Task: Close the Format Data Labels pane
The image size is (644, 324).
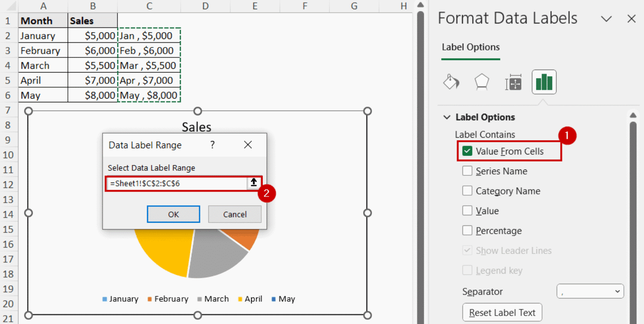Action: (x=631, y=18)
